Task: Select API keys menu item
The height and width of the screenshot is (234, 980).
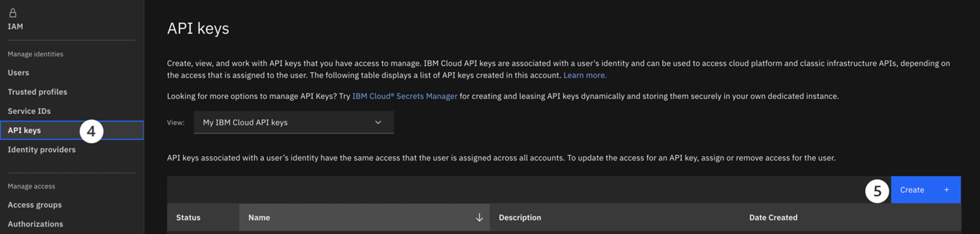Action: tap(24, 130)
